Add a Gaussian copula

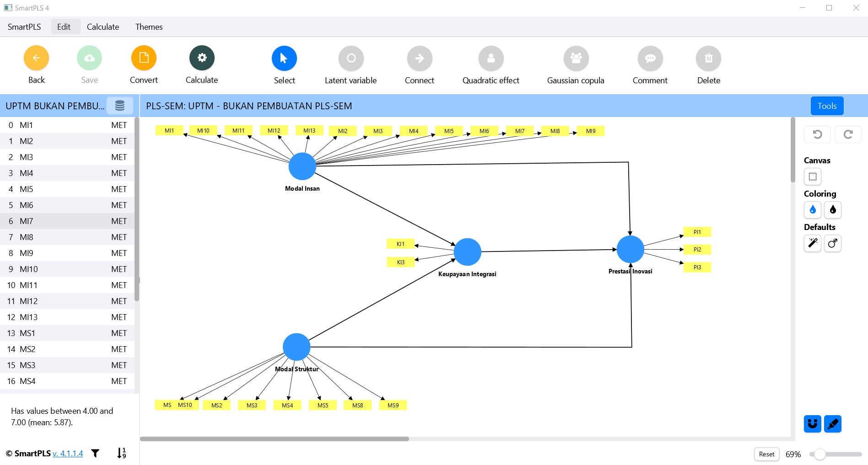(x=576, y=59)
